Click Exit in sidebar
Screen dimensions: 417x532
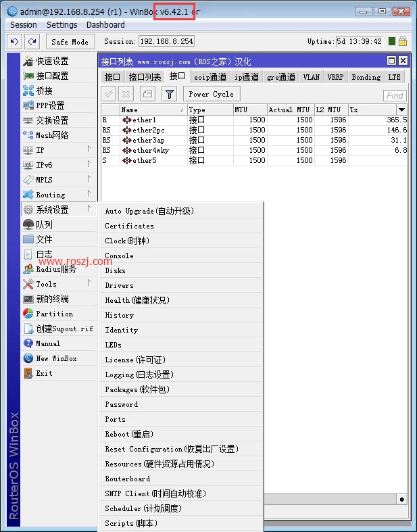[x=59, y=374]
